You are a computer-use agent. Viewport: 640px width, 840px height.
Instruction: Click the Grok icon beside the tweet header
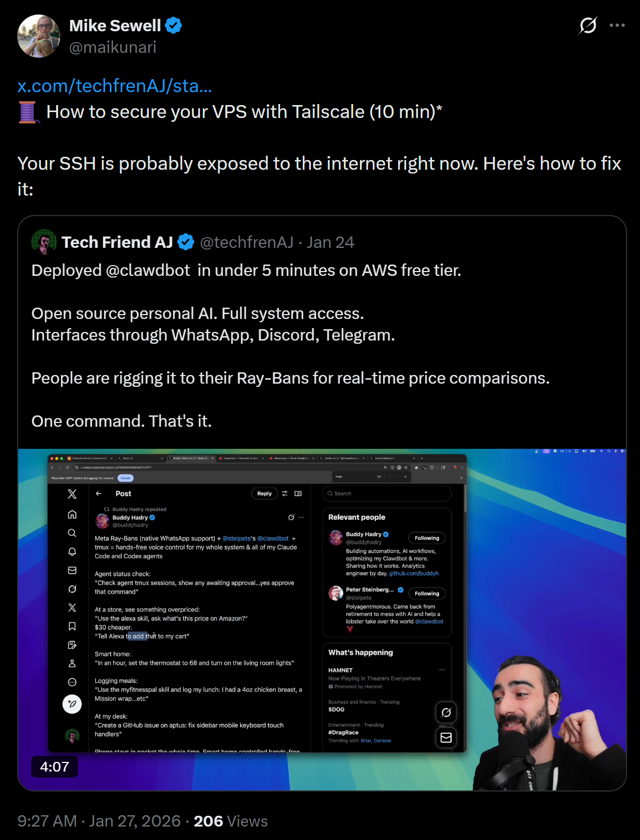point(588,25)
